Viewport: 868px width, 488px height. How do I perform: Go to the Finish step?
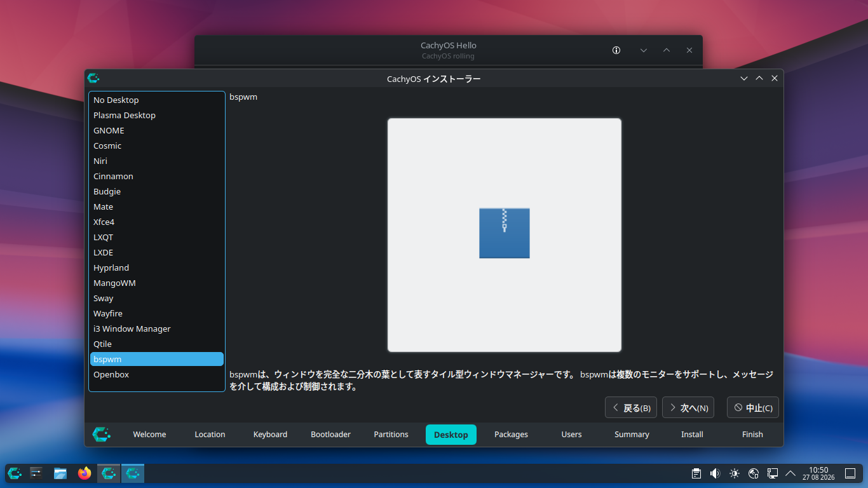coord(752,435)
